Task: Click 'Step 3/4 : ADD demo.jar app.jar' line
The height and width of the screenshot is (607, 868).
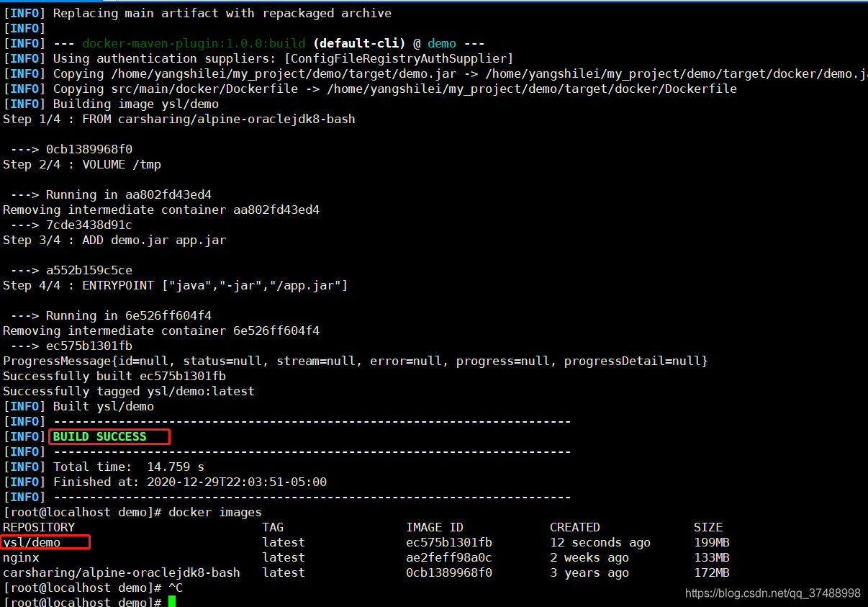Action: (x=114, y=240)
